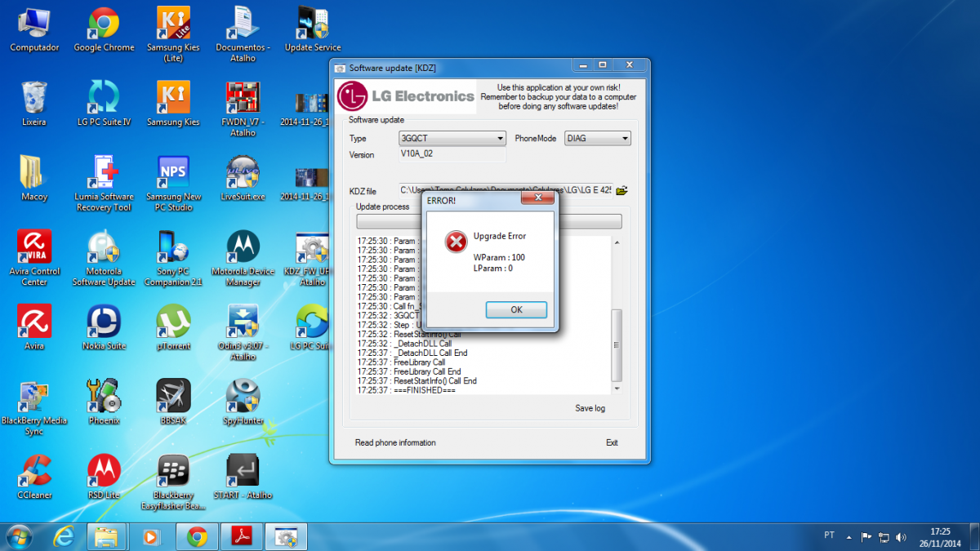Click Read phone information
The height and width of the screenshot is (551, 980).
(395, 442)
